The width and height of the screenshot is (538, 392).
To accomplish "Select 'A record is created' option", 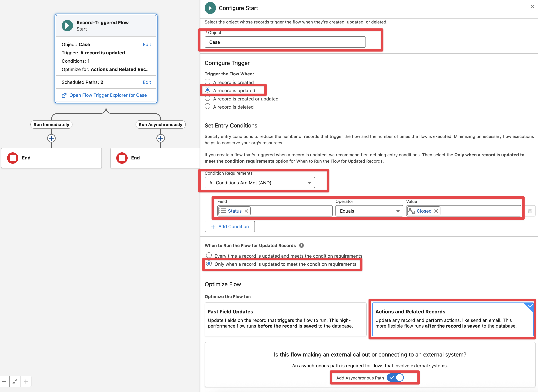I will coord(208,82).
